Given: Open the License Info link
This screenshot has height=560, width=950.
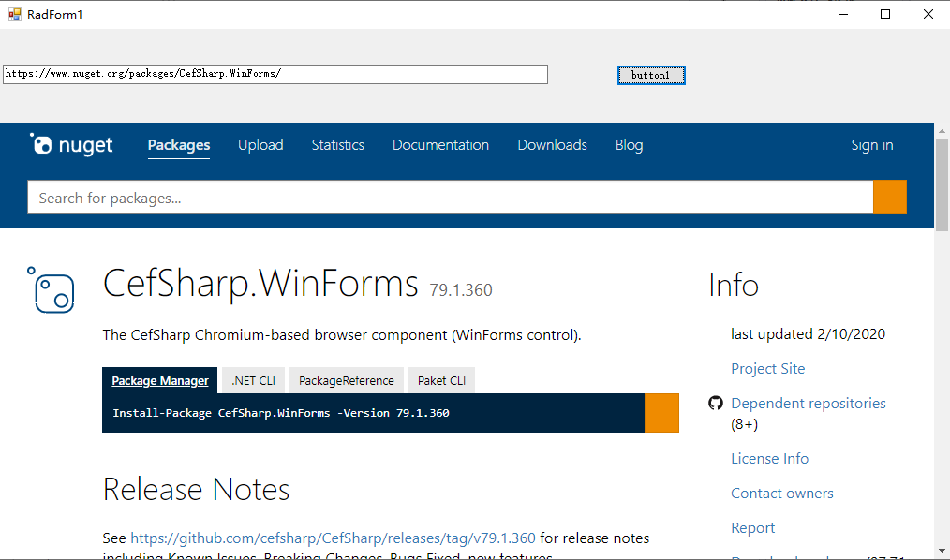Looking at the screenshot, I should pyautogui.click(x=769, y=458).
